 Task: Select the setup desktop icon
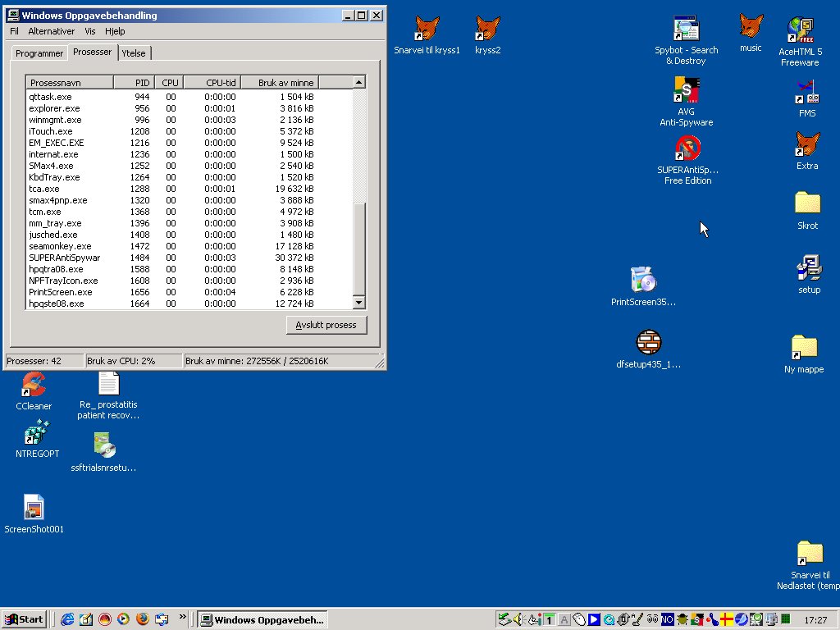click(809, 274)
